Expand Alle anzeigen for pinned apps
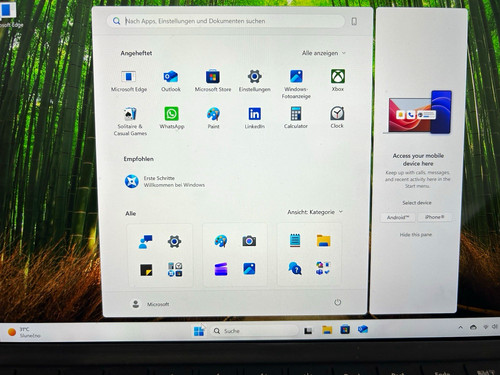500x375 pixels. coord(324,53)
